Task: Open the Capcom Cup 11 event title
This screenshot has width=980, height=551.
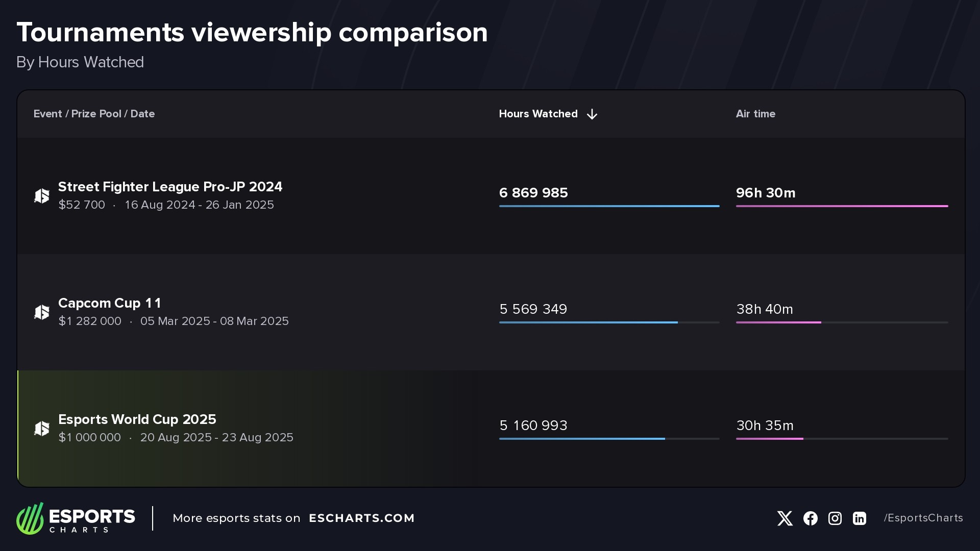Action: [x=110, y=303]
